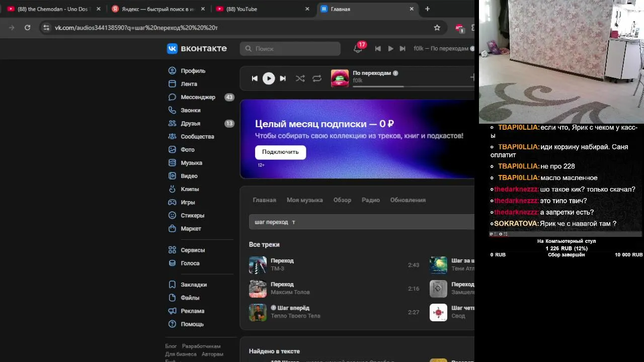
Task: Open artist Максим Толов
Action: (x=290, y=293)
